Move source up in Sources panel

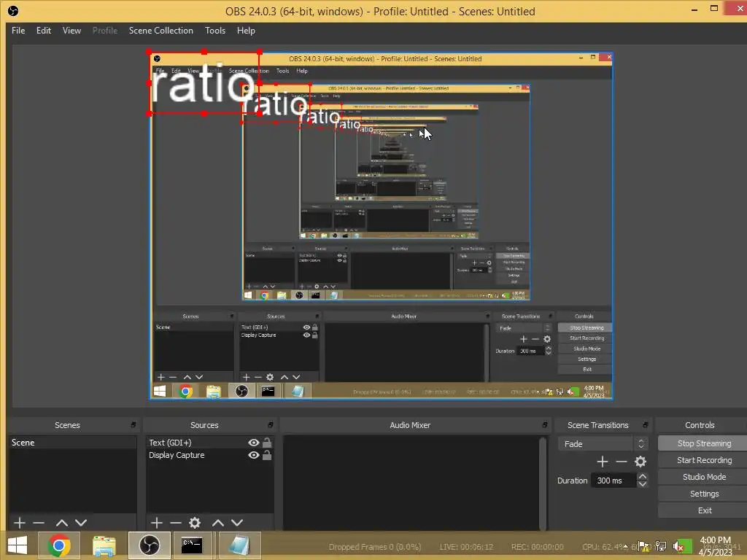click(217, 523)
